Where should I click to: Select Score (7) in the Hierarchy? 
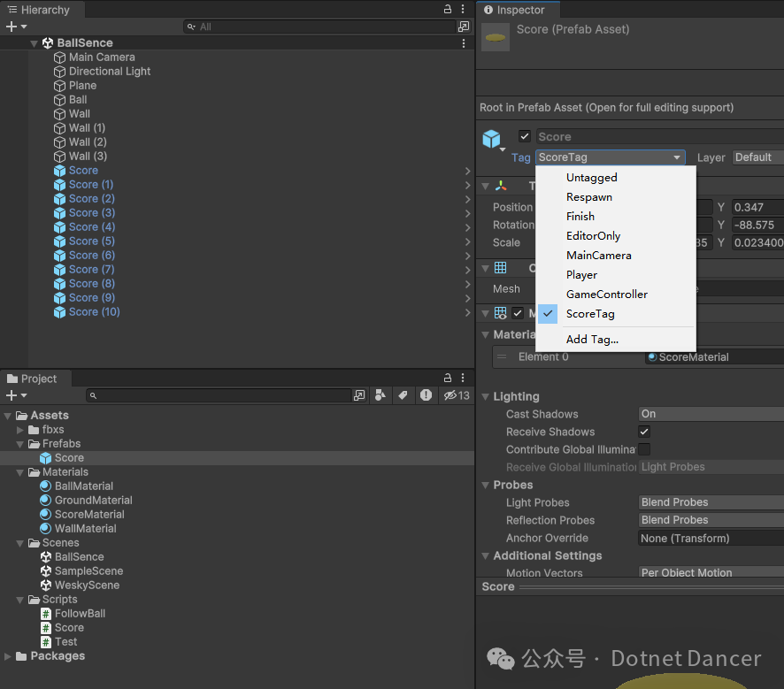pyautogui.click(x=91, y=269)
